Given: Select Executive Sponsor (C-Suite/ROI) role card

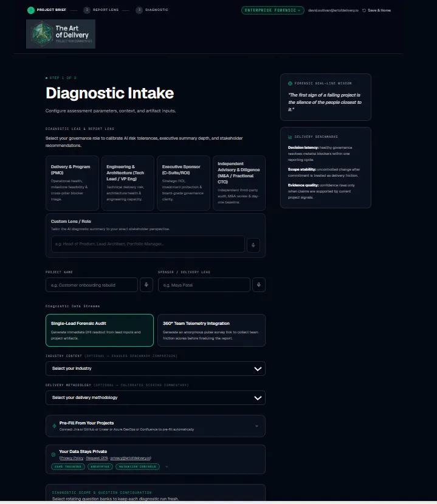Looking at the screenshot, I should point(184,183).
